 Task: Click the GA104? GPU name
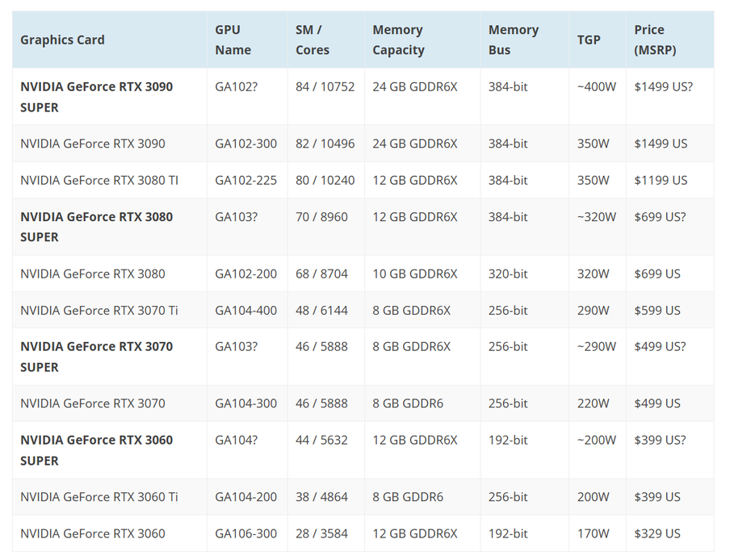(236, 441)
